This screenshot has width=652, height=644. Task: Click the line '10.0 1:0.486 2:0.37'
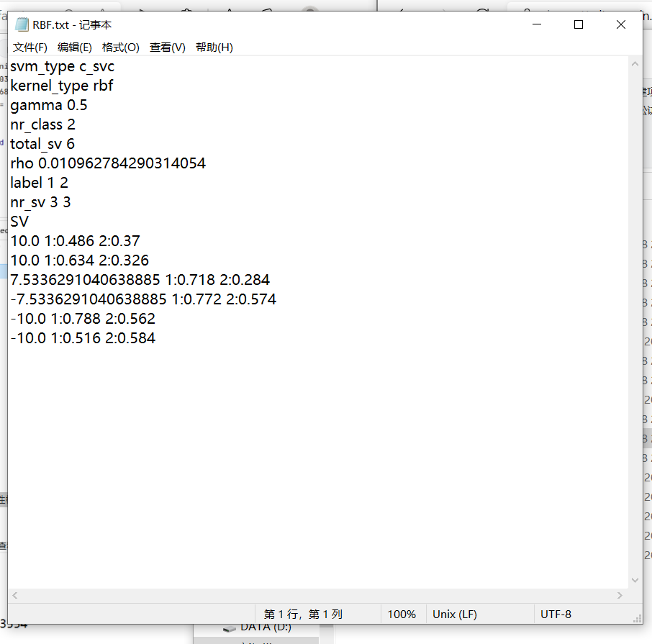tap(76, 241)
